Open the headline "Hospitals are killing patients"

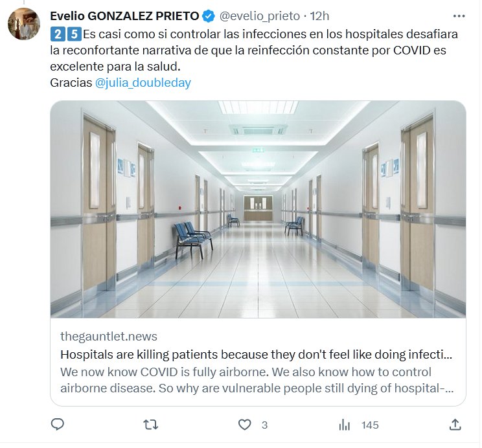click(x=257, y=355)
